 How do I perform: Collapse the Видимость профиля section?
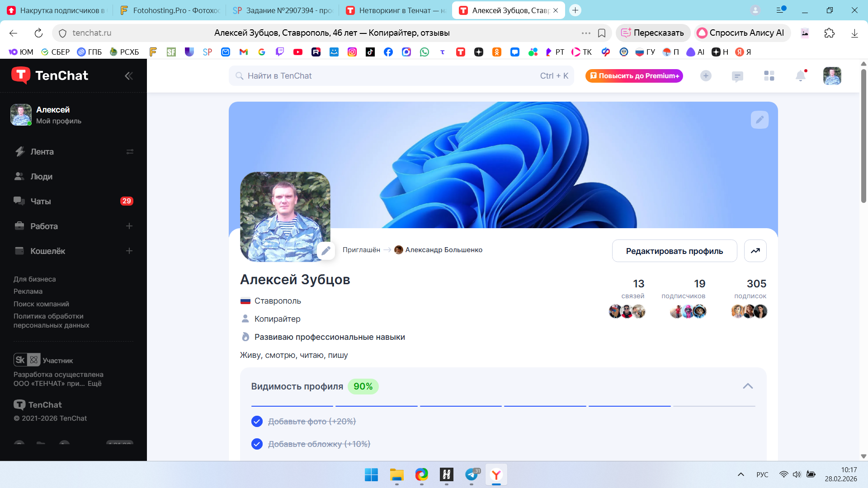[748, 386]
